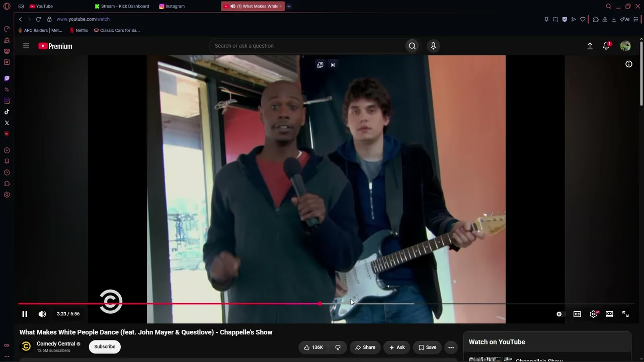Toggle fullscreen on the video player
This screenshot has height=362, width=644.
[625, 314]
